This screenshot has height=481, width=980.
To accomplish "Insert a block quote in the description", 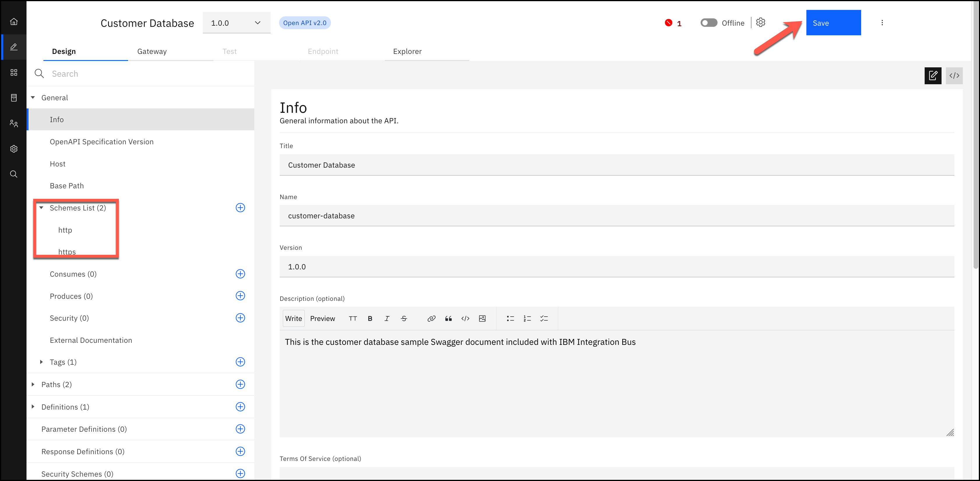I will 449,318.
